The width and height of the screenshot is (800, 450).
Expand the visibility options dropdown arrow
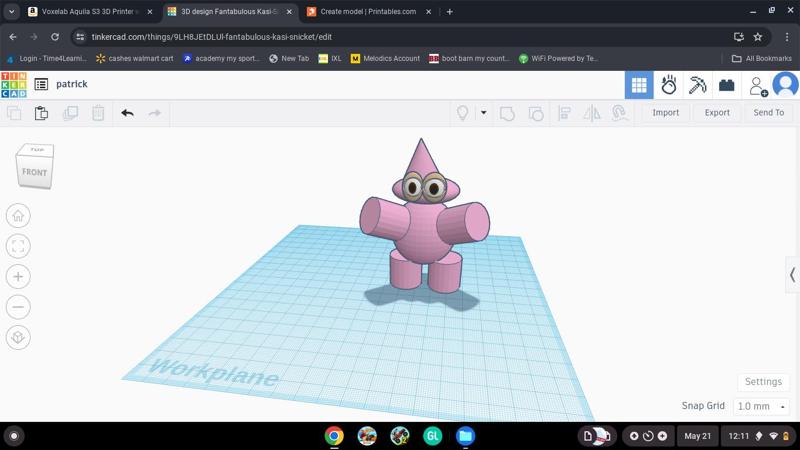tap(483, 113)
